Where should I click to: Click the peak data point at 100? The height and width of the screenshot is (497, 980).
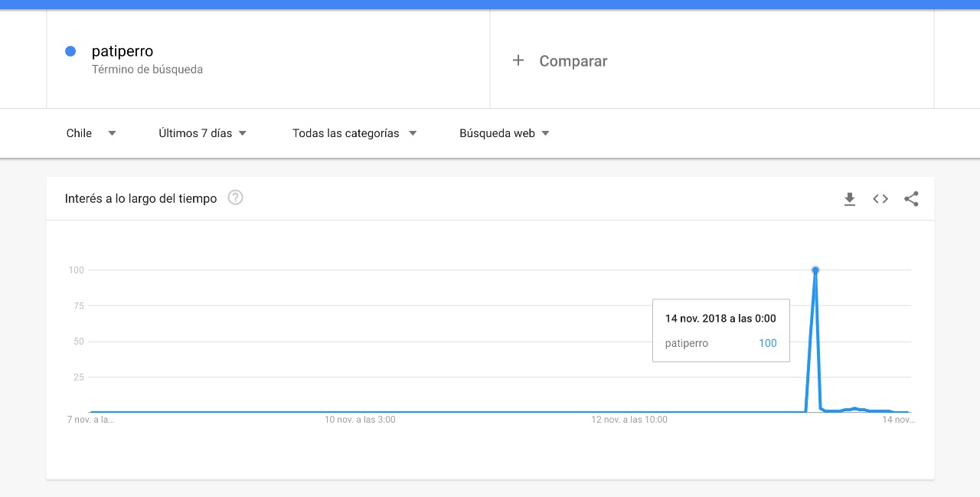(x=815, y=270)
